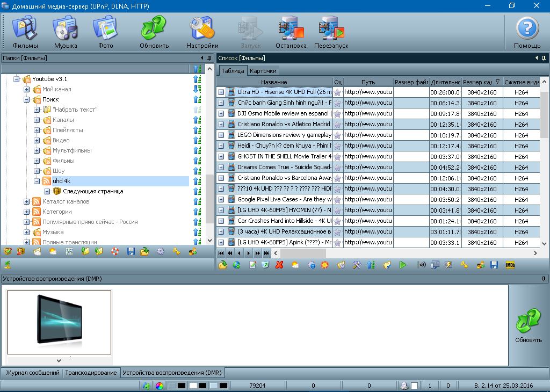
Task: Click the color wheel icon in status bar
Action: 159,386
